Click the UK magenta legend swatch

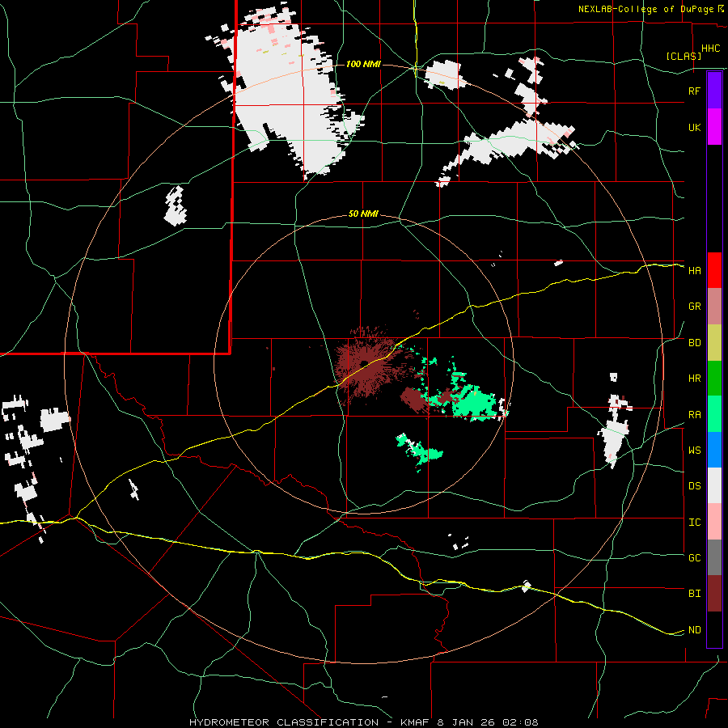point(714,127)
